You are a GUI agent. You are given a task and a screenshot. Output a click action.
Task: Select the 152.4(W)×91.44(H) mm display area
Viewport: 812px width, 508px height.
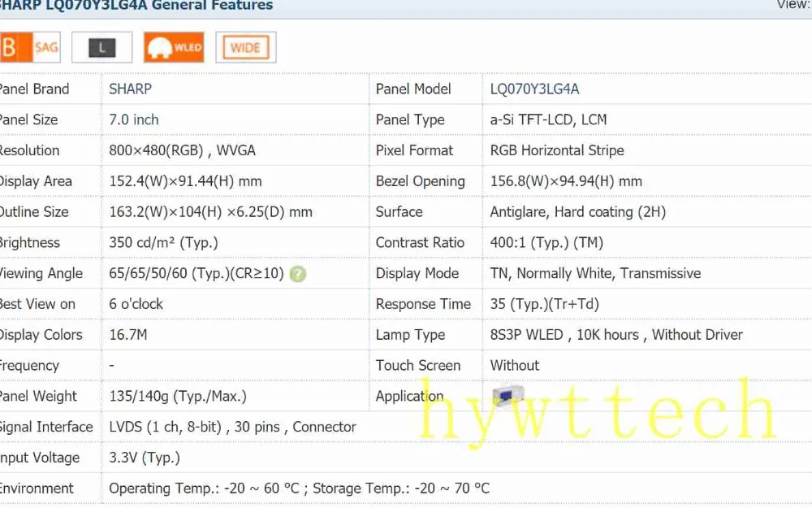click(185, 181)
